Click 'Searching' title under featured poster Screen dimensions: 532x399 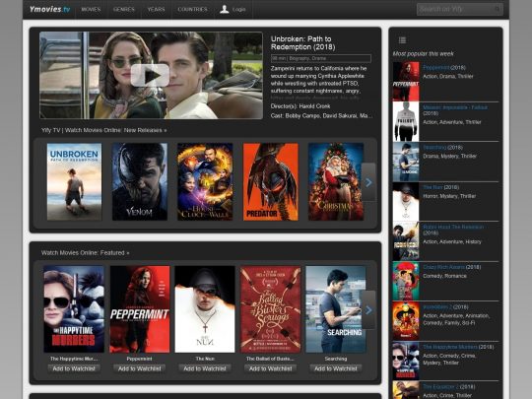[x=336, y=359]
